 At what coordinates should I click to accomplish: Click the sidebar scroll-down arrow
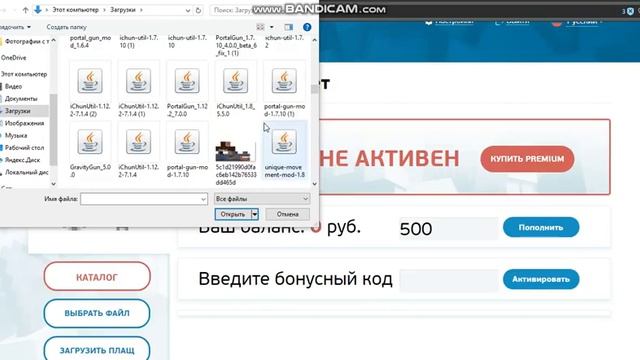53,184
